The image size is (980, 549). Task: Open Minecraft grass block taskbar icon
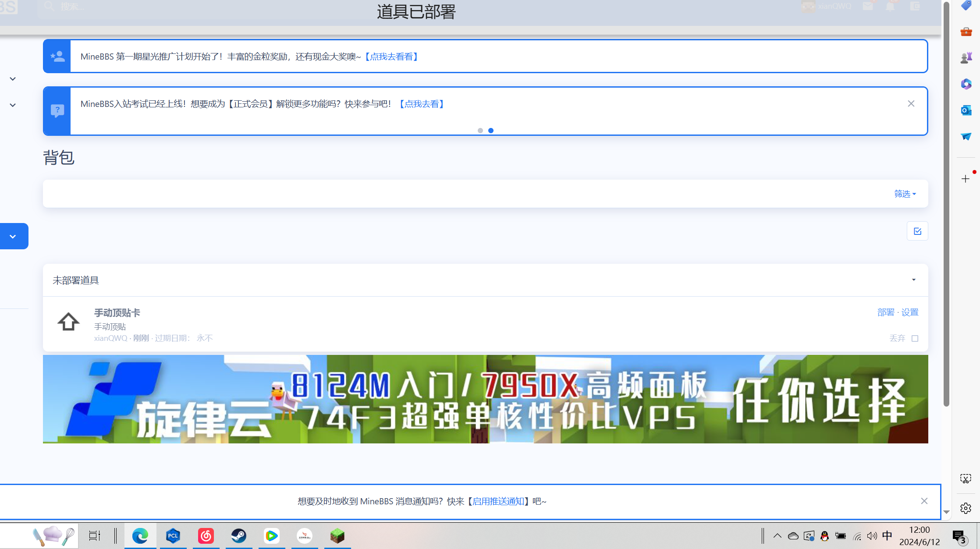[x=337, y=535]
